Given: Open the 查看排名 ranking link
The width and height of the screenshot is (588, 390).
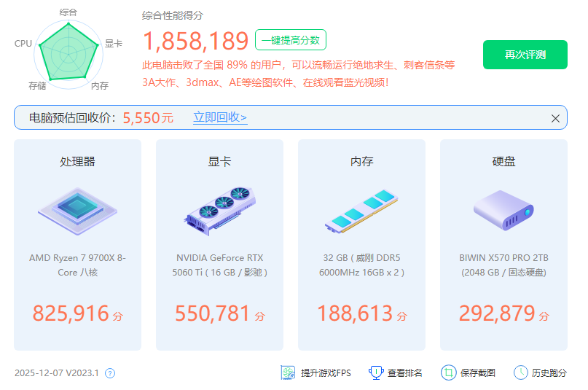Looking at the screenshot, I should 404,373.
